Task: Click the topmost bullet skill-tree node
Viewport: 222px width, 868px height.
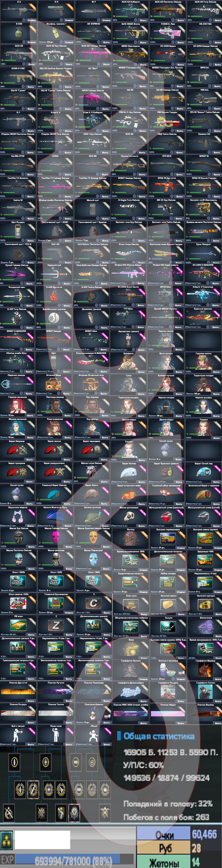Action: coord(14,762)
